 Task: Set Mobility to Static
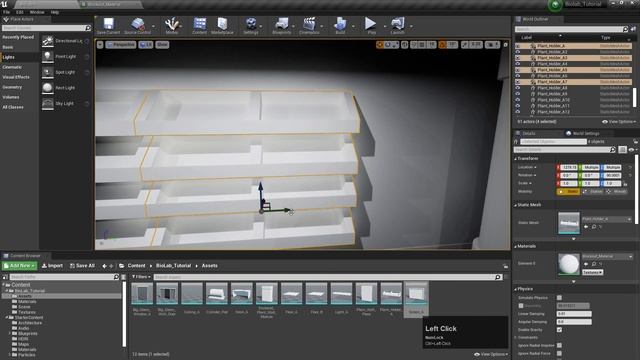568,191
